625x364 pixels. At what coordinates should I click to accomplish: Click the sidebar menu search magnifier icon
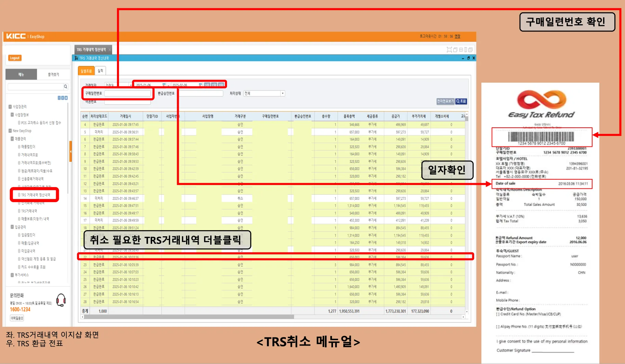click(x=65, y=86)
